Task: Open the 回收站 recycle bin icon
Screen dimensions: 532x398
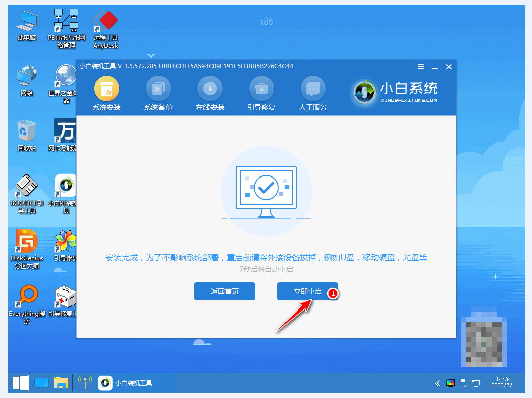Action: tap(27, 132)
